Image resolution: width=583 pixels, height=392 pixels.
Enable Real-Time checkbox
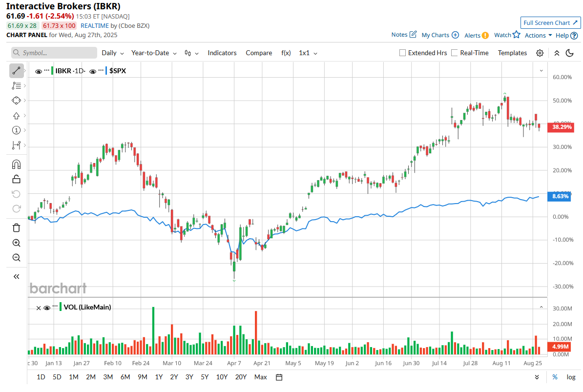[x=454, y=53]
